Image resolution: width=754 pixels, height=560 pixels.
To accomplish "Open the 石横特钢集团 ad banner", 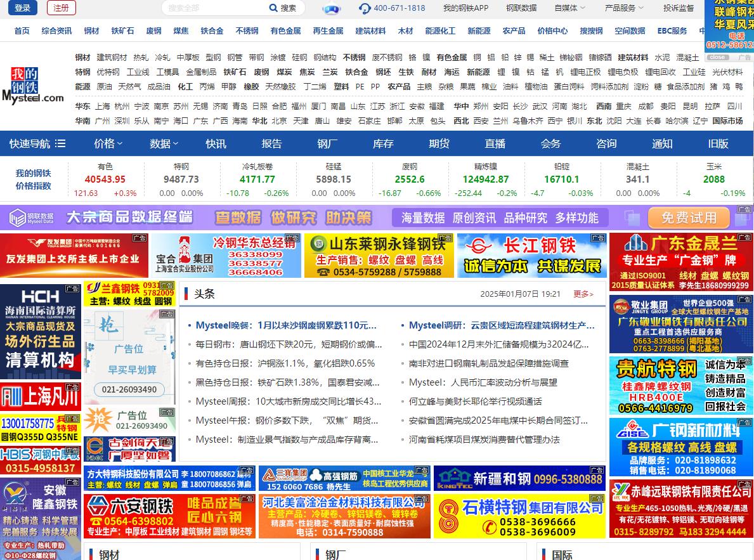I will 519,516.
